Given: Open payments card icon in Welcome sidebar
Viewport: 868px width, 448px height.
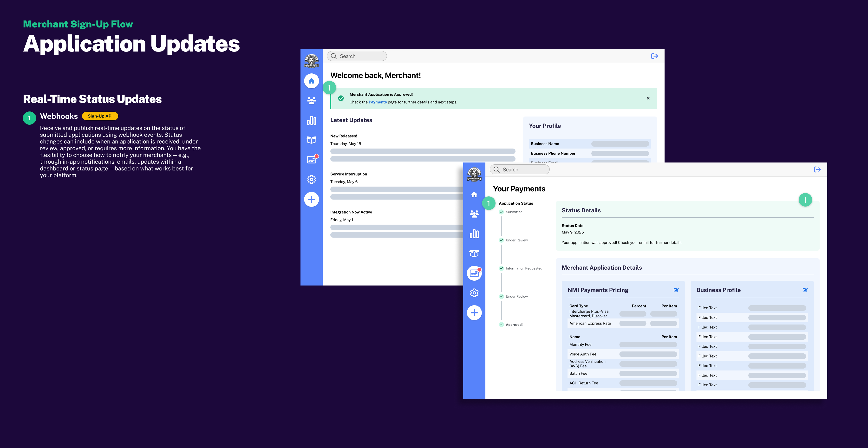Looking at the screenshot, I should 312,160.
